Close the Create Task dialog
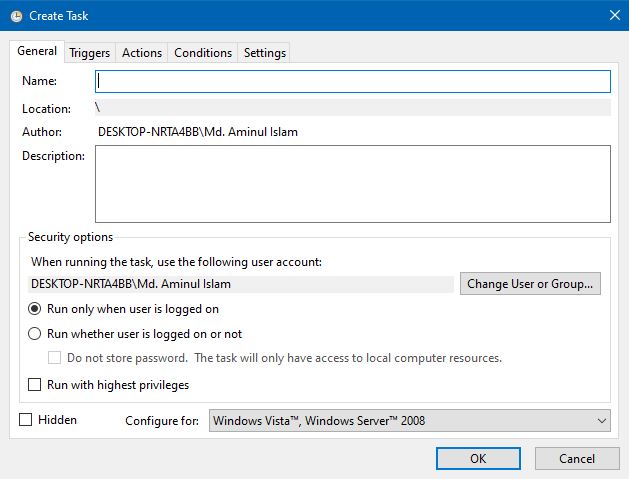The height and width of the screenshot is (479, 629). (613, 16)
